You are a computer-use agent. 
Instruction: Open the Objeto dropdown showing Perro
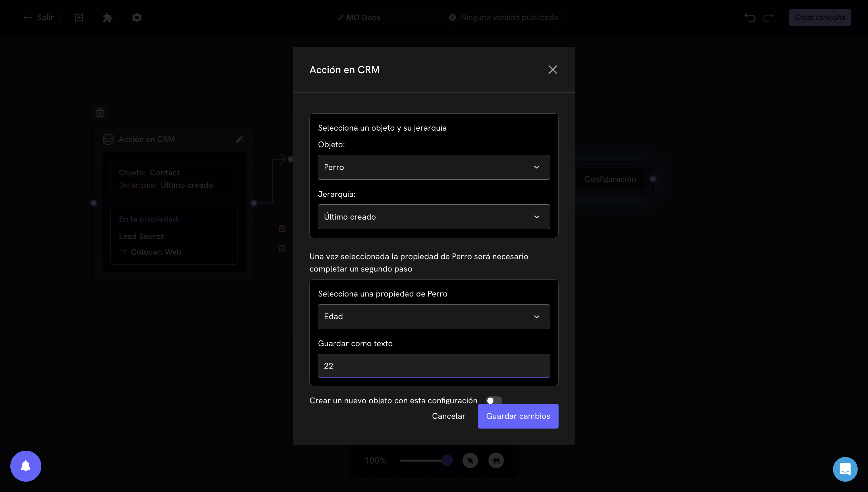pyautogui.click(x=434, y=167)
